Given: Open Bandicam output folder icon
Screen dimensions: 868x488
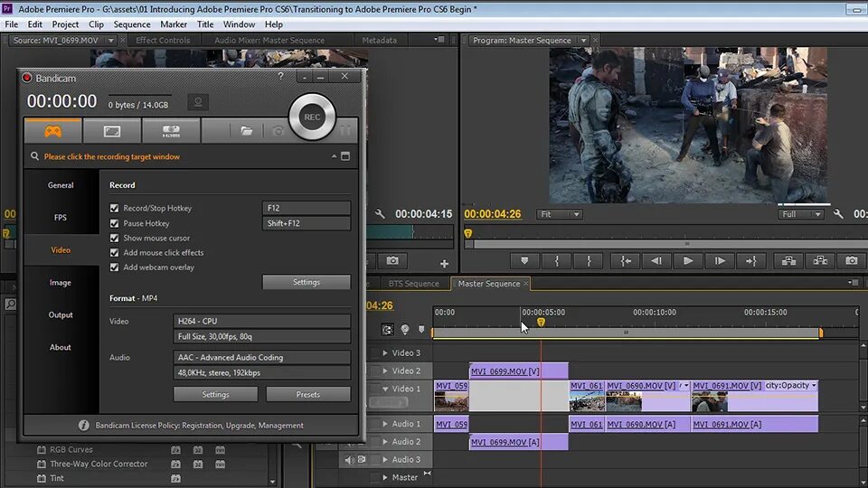Looking at the screenshot, I should tap(246, 131).
